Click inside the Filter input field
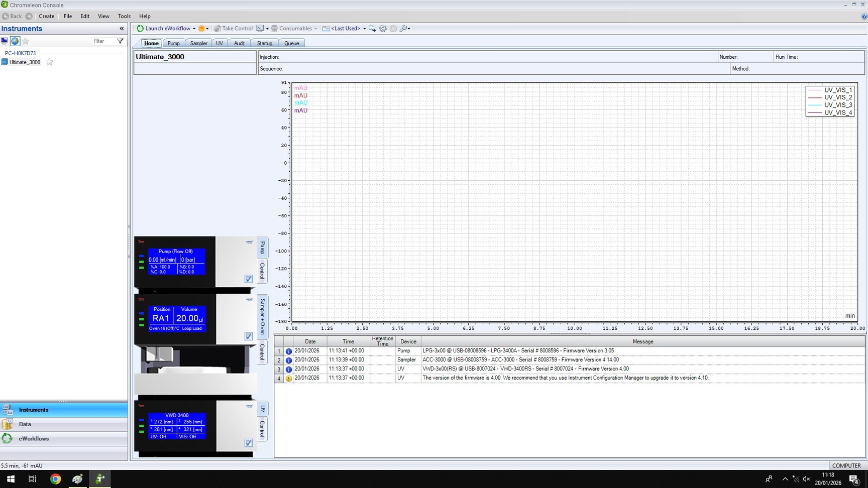 [98, 41]
